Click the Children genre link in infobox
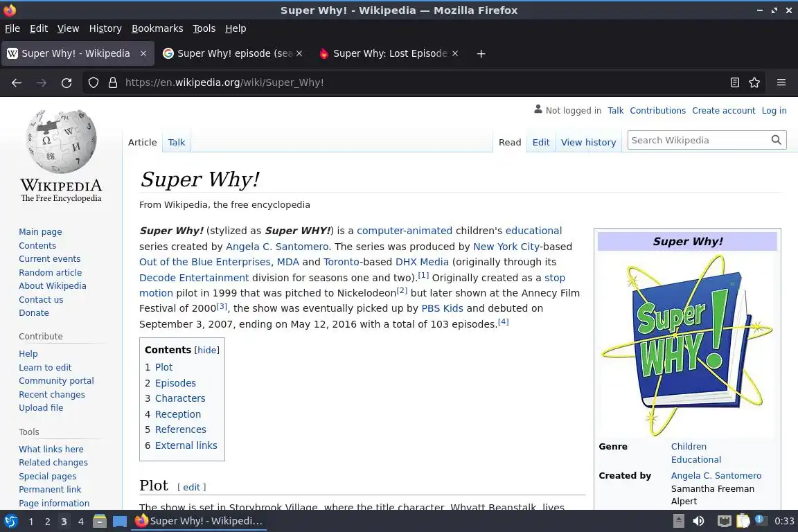 pos(689,447)
